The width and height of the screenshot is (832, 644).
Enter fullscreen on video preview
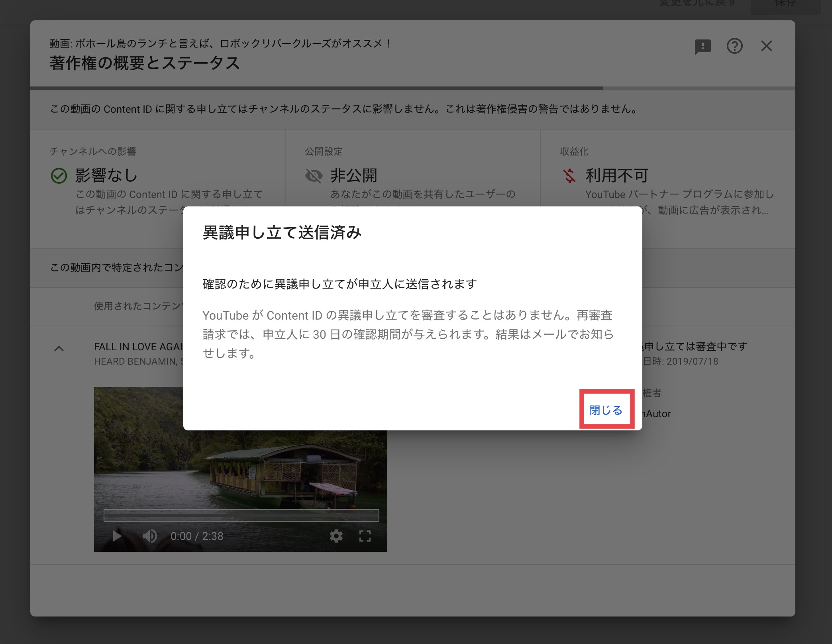coord(365,536)
